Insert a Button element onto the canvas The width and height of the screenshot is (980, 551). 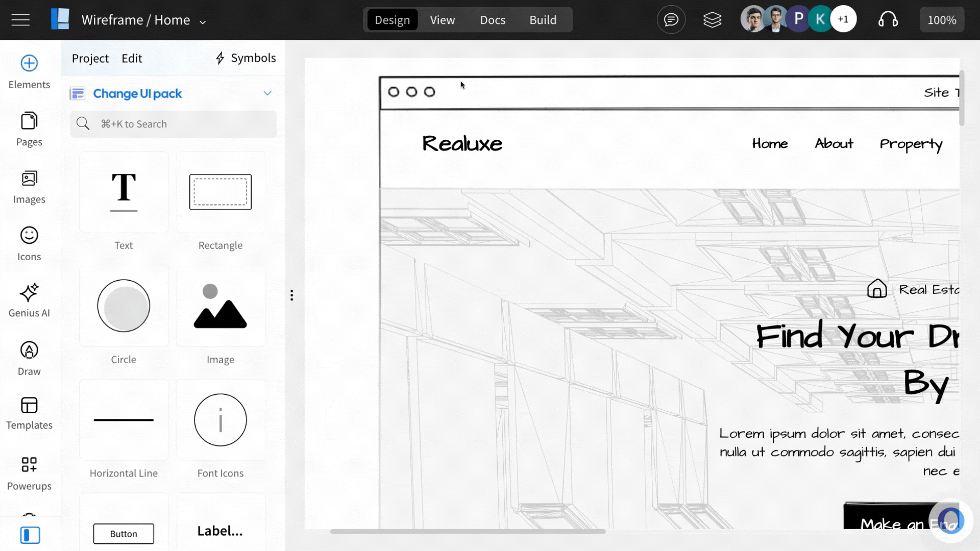[123, 533]
